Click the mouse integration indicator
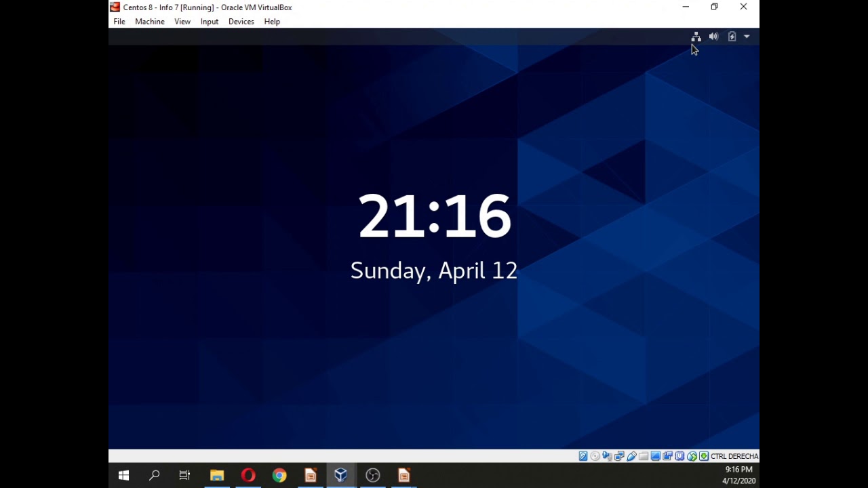Image resolution: width=868 pixels, height=488 pixels. coord(692,456)
